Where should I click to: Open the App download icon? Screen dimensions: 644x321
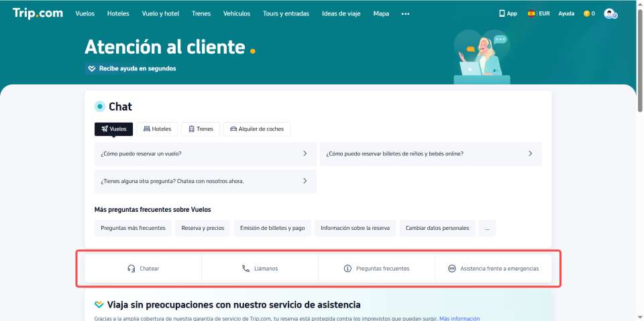(x=502, y=13)
